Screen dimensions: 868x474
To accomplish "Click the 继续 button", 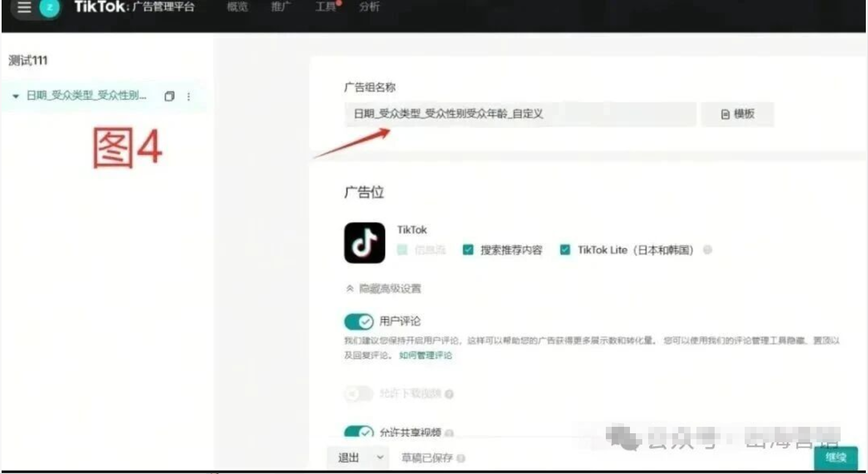I will coord(836,457).
